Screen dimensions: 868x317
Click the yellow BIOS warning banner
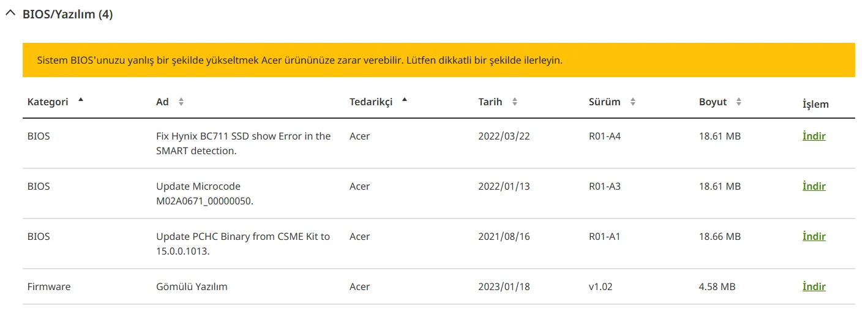[x=438, y=61]
